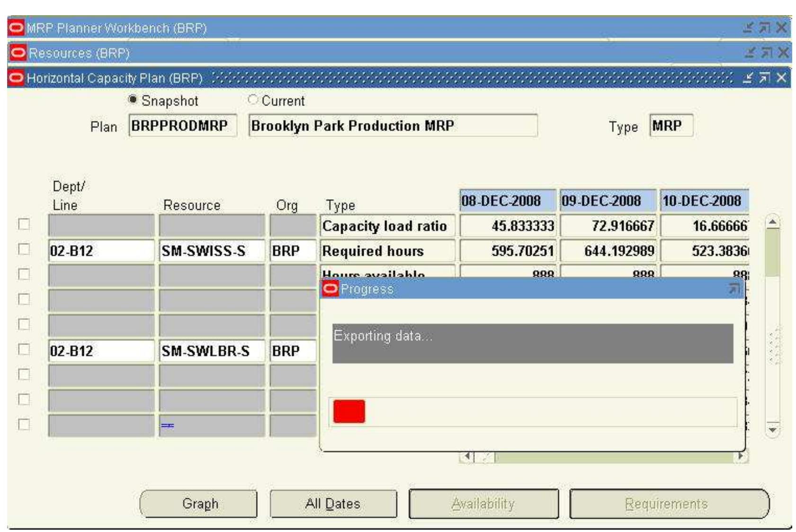
Task: Tick the checkbox beside SM-SWISS-S row
Action: pos(24,249)
